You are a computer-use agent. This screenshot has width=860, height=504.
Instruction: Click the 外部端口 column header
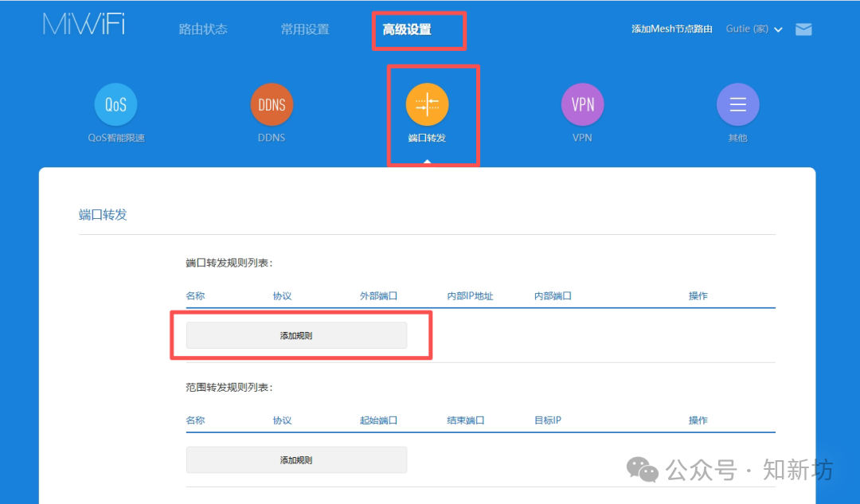point(378,295)
